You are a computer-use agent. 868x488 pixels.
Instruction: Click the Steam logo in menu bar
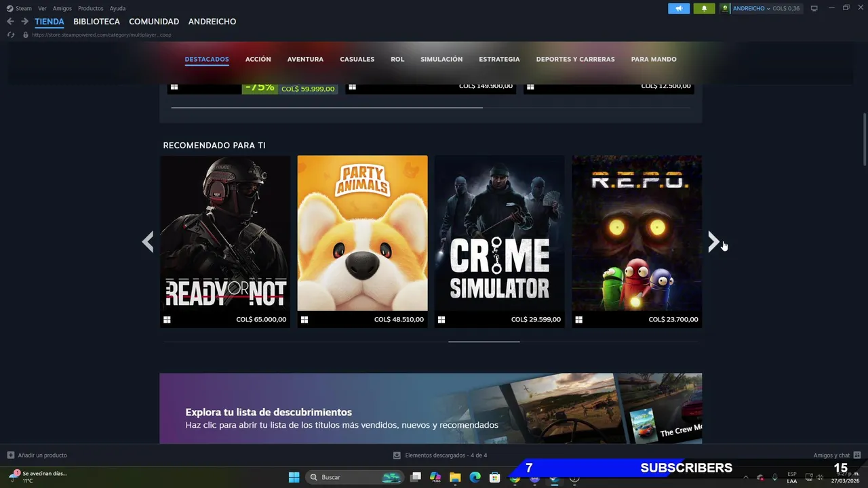[9, 8]
